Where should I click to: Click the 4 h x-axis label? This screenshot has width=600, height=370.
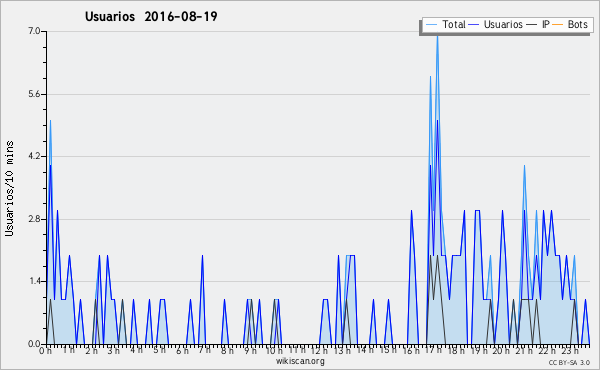(x=136, y=350)
